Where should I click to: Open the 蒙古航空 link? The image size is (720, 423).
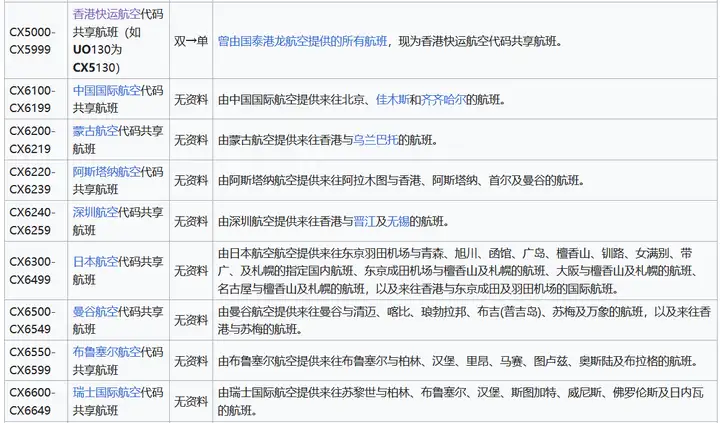coord(96,131)
